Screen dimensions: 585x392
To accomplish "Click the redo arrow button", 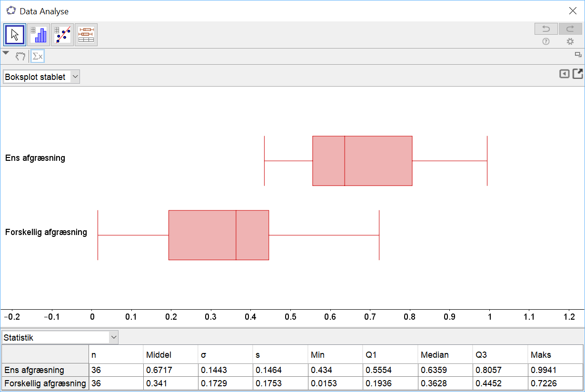I will coord(570,29).
